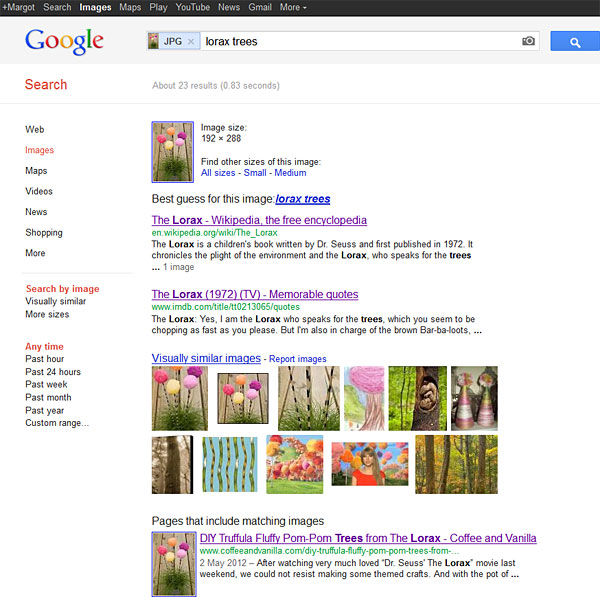Screen dimensions: 600x597
Task: Select News in the left sidebar
Action: coord(36,212)
